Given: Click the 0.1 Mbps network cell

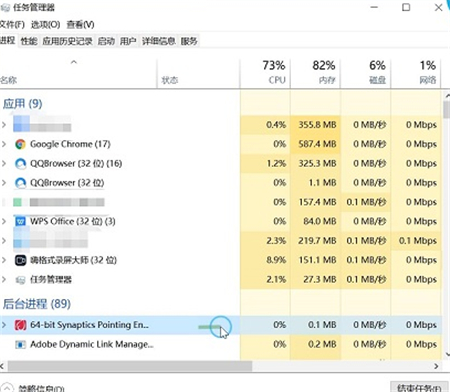Looking at the screenshot, I should 416,241.
